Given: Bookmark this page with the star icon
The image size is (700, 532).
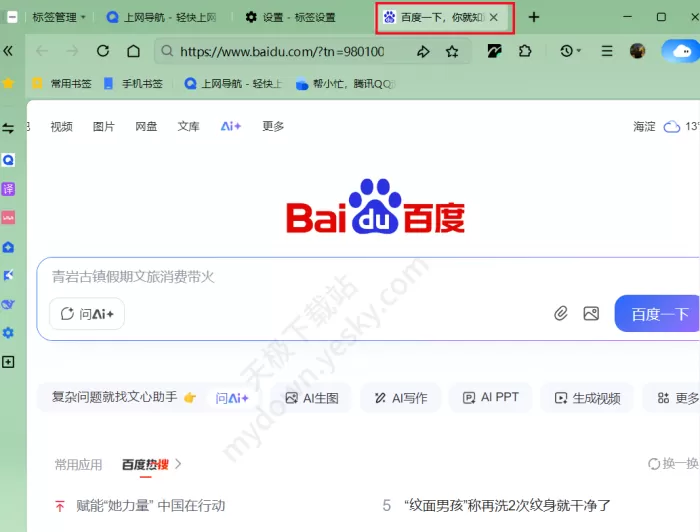Looking at the screenshot, I should 452,52.
